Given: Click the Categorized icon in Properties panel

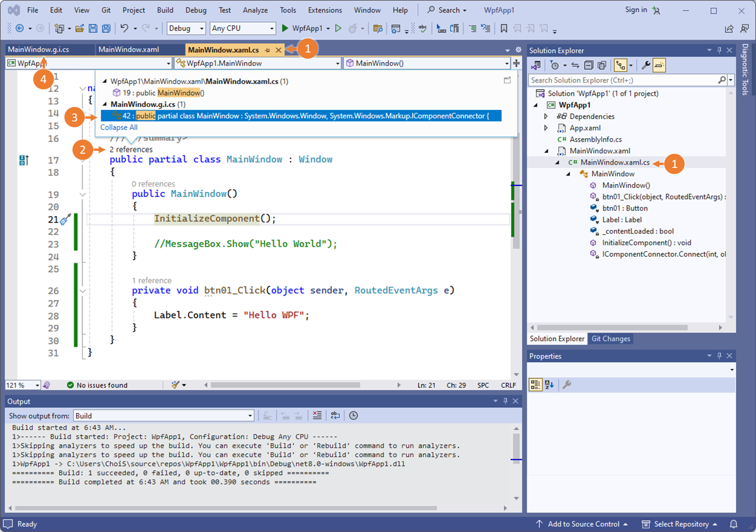Looking at the screenshot, I should (535, 384).
